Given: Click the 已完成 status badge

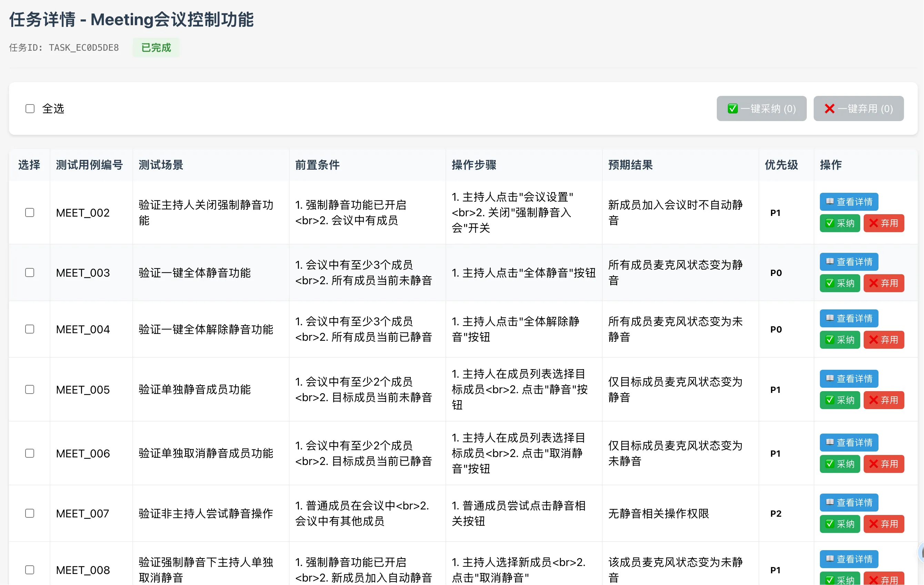Looking at the screenshot, I should (x=156, y=48).
